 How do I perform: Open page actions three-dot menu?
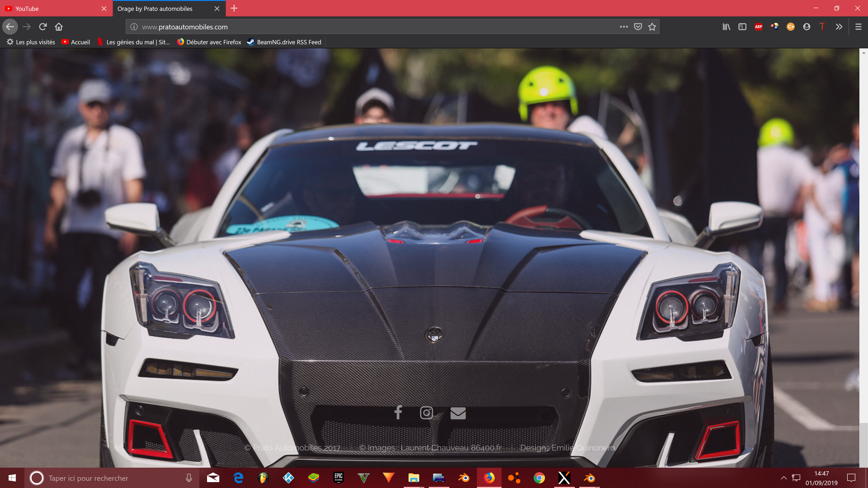point(624,27)
